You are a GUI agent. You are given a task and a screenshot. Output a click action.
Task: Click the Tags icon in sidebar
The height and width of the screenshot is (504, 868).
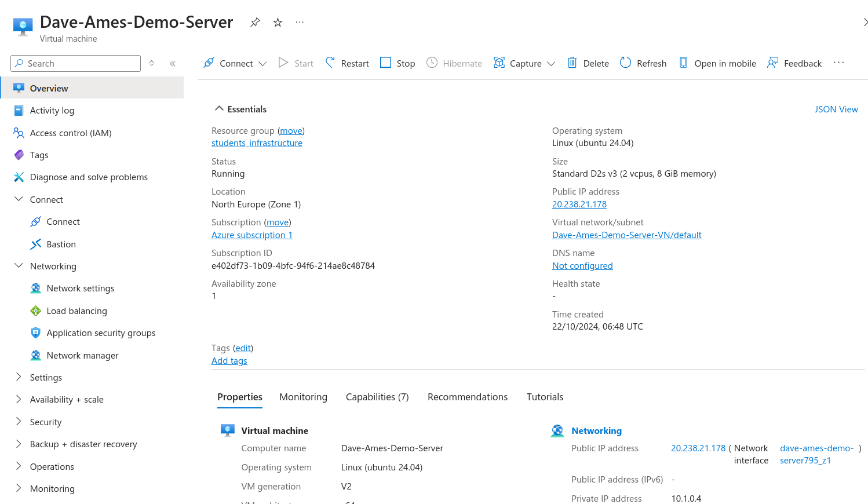(19, 155)
